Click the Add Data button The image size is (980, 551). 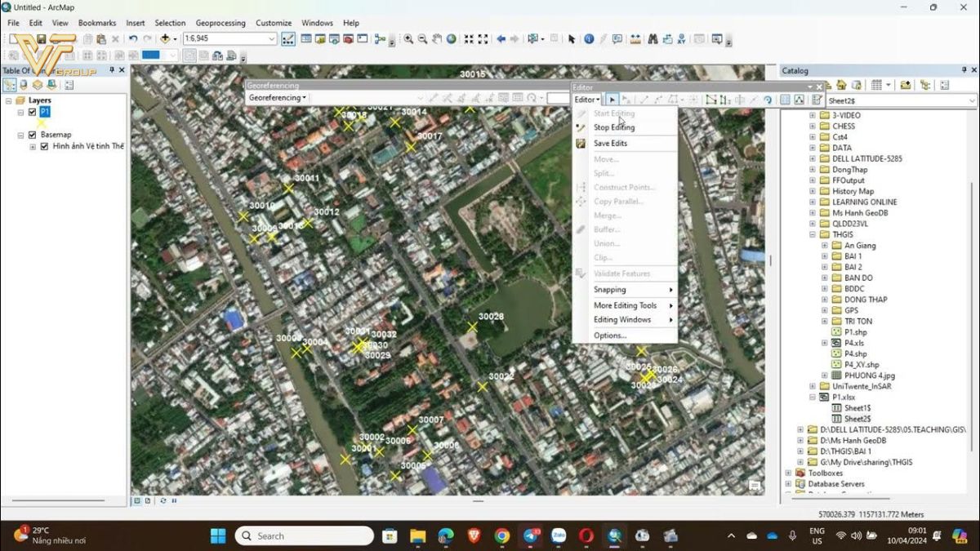pyautogui.click(x=166, y=38)
